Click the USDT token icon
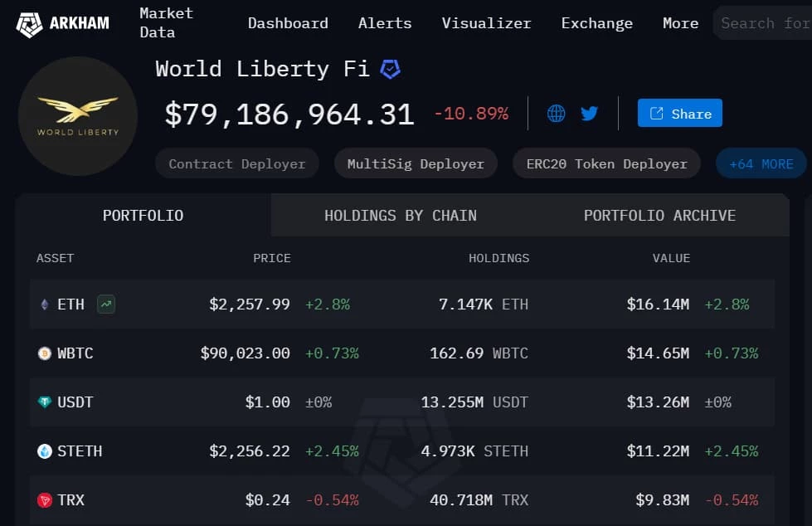The image size is (812, 526). [45, 402]
